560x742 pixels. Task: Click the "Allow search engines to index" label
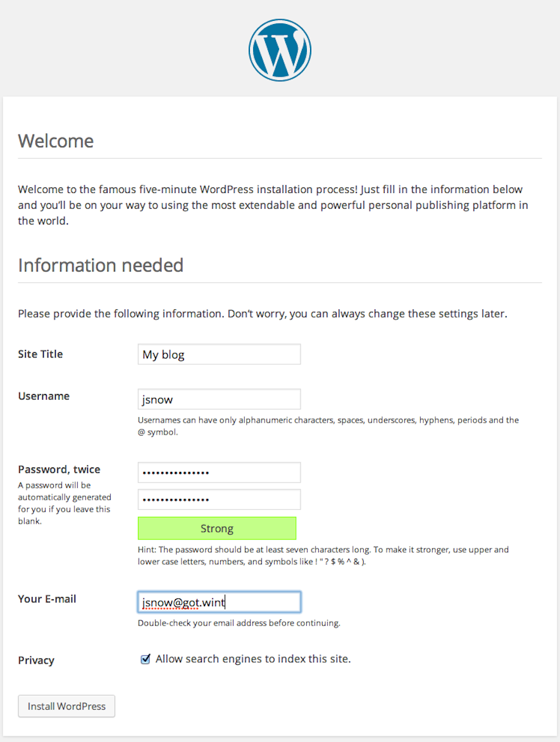coord(253,659)
